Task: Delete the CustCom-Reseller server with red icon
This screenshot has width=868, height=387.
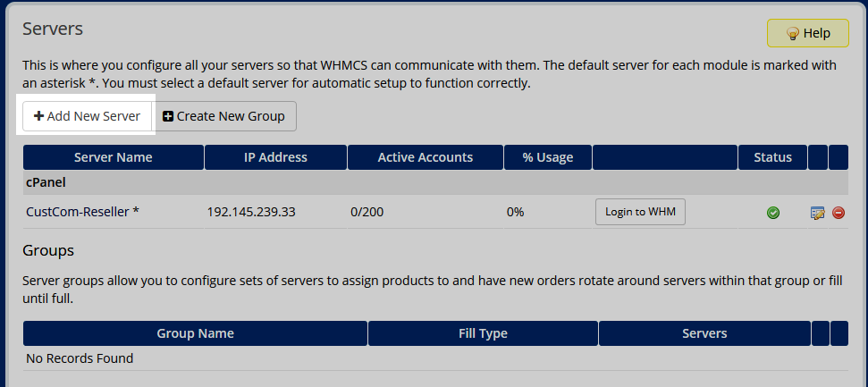Action: tap(839, 213)
